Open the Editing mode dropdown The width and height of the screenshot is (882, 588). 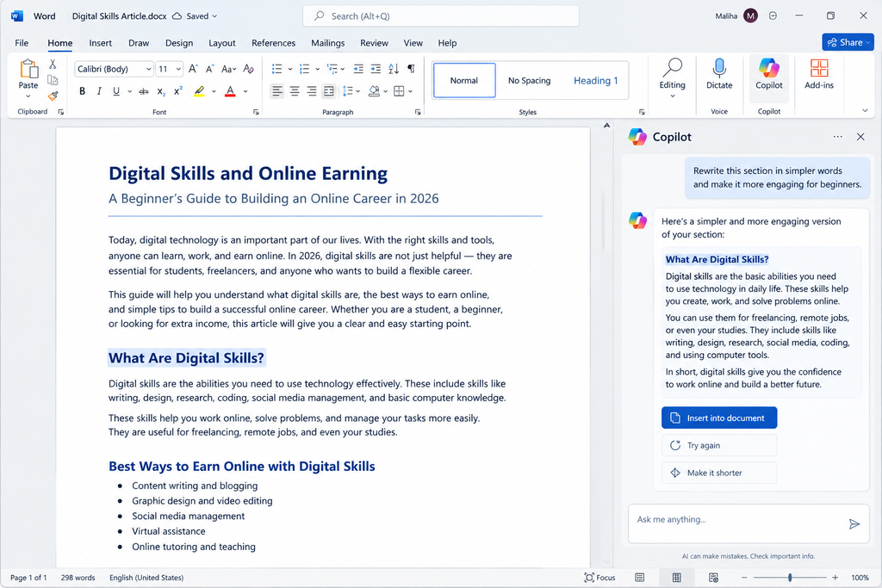point(672,78)
